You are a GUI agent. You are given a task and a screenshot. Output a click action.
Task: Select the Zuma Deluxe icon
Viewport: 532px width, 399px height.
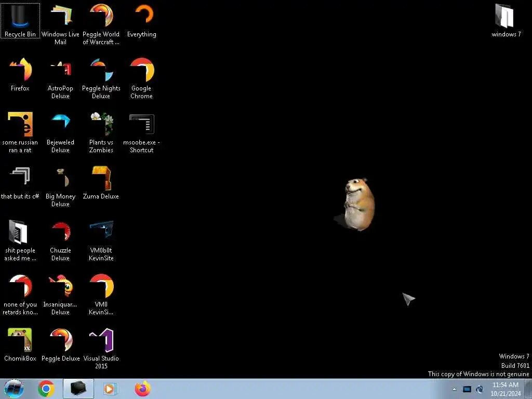pos(101,182)
